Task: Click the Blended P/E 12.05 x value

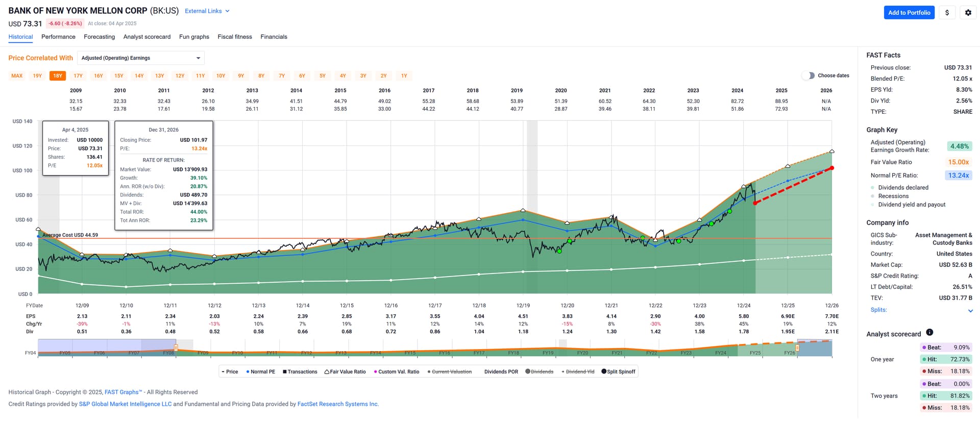Action: pos(962,79)
